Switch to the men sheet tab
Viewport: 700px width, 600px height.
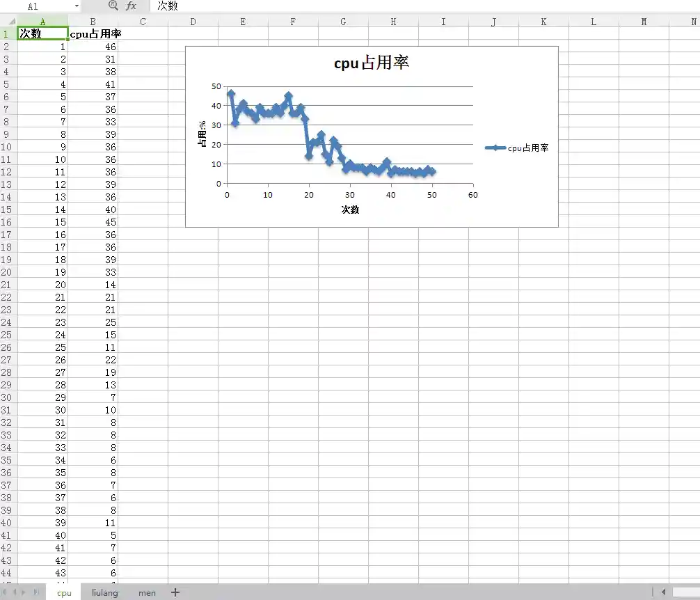tap(147, 592)
